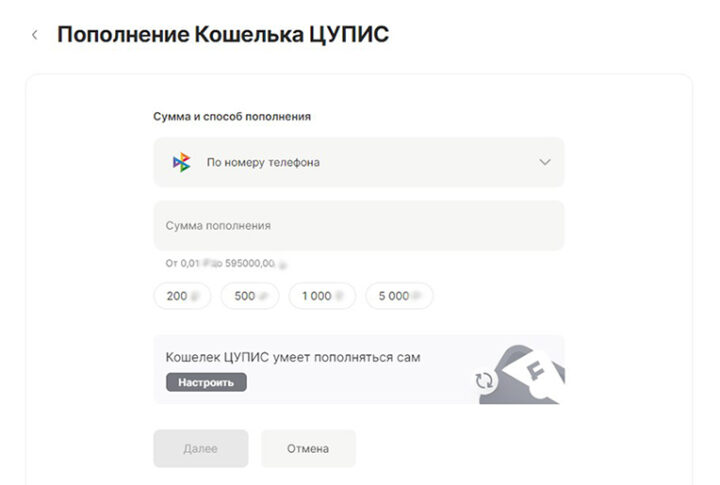
Task: Click the 'Кошелек ЦУПИС умеет пополняться сам' banner text
Action: [x=293, y=357]
